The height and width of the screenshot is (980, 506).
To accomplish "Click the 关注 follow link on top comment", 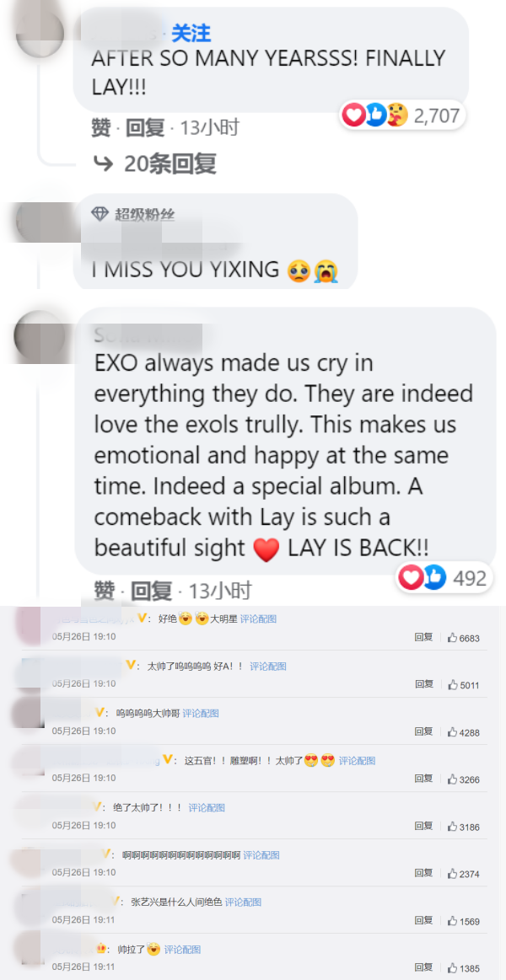I will click(191, 33).
